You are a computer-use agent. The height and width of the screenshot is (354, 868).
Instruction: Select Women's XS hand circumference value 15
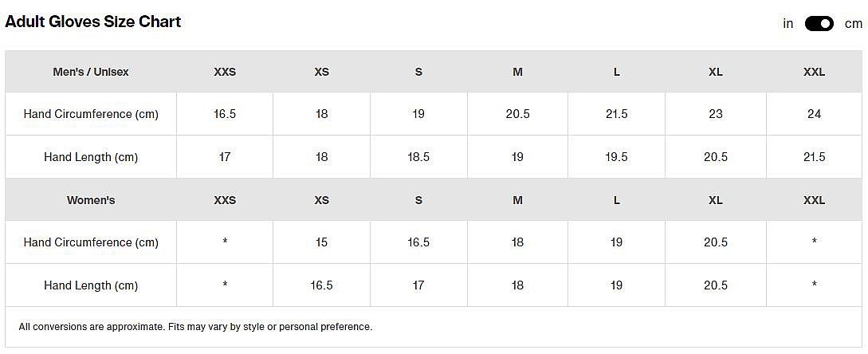(321, 242)
